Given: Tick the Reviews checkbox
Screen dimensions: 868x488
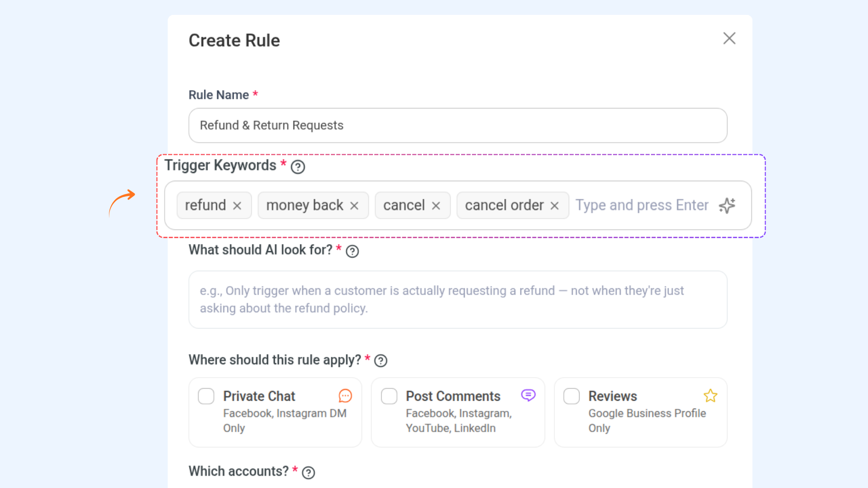Looking at the screenshot, I should coord(571,396).
